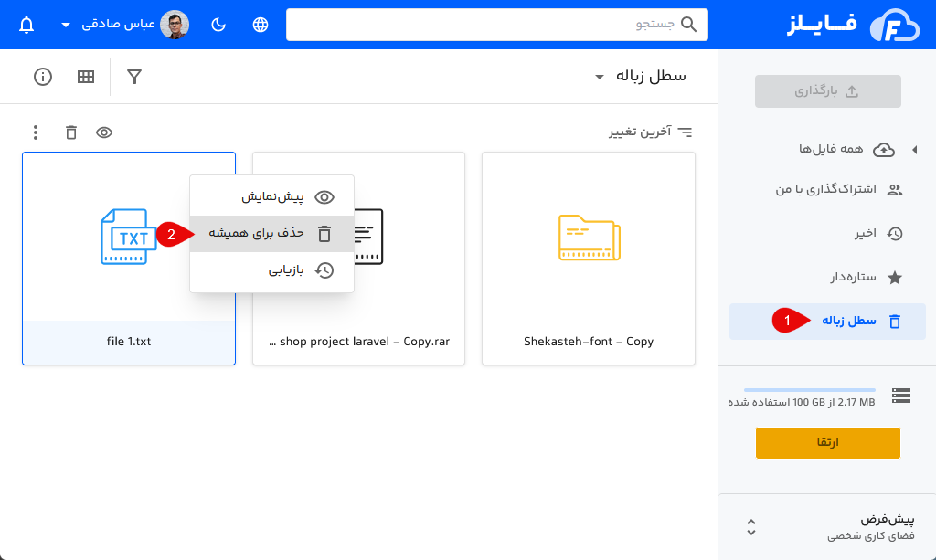Click the filter icon in the toolbar
Viewport: 936px width, 560px height.
coord(134,77)
